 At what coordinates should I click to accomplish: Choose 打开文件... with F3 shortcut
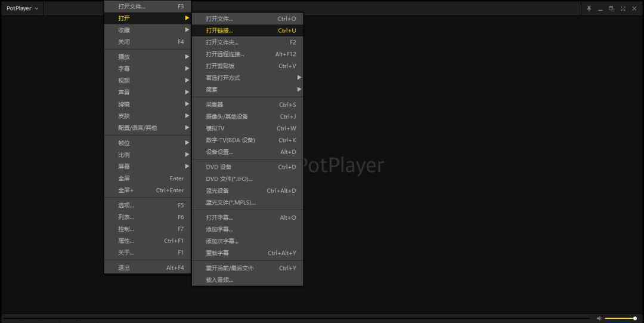147,7
